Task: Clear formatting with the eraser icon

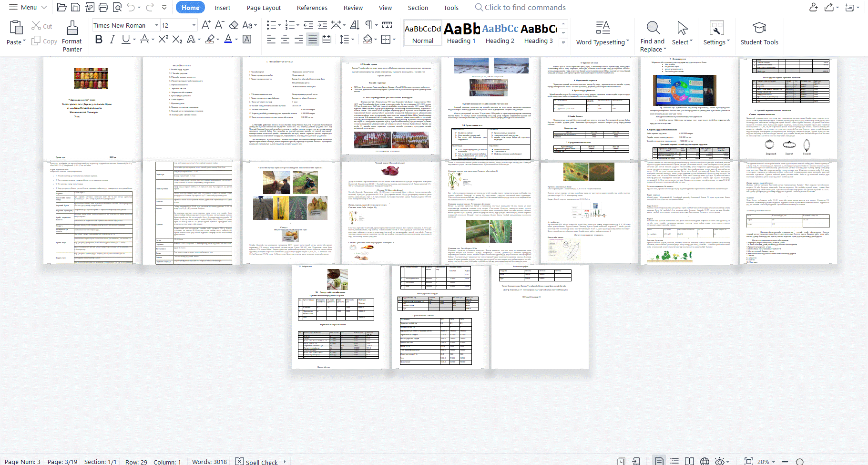Action: point(234,25)
